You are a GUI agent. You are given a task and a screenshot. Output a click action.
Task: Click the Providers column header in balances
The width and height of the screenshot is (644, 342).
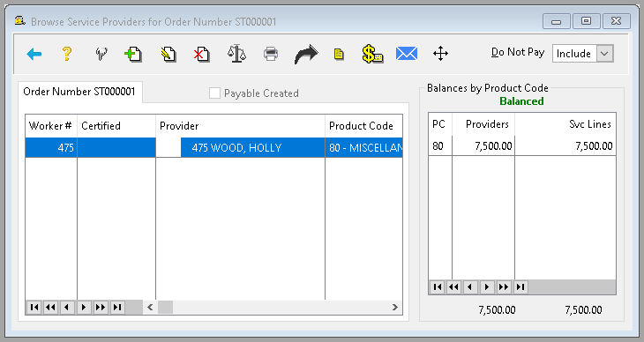point(483,124)
